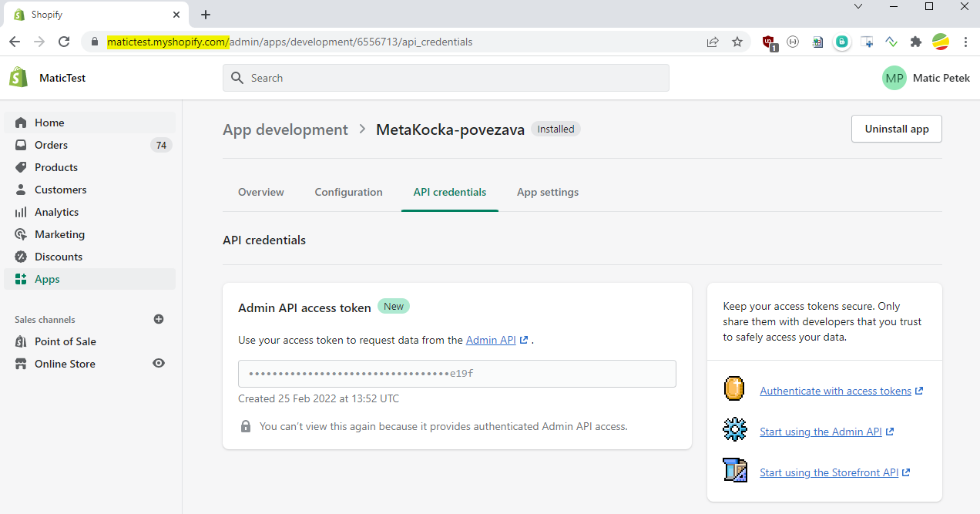The image size is (980, 514).
Task: Select the Shopify tab in the tab strip
Action: (97, 15)
